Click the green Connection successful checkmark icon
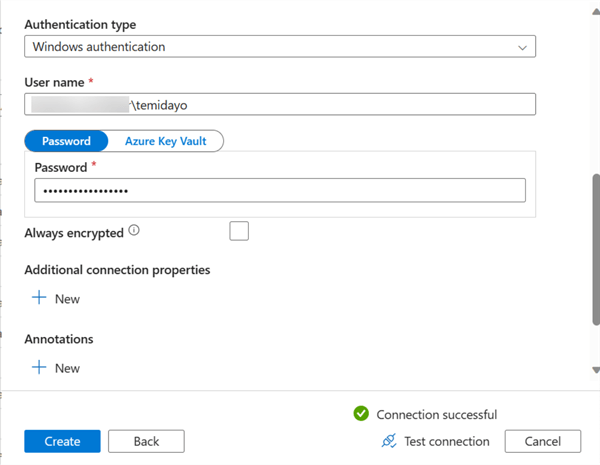Screen dimensions: 600x465 [x=361, y=413]
